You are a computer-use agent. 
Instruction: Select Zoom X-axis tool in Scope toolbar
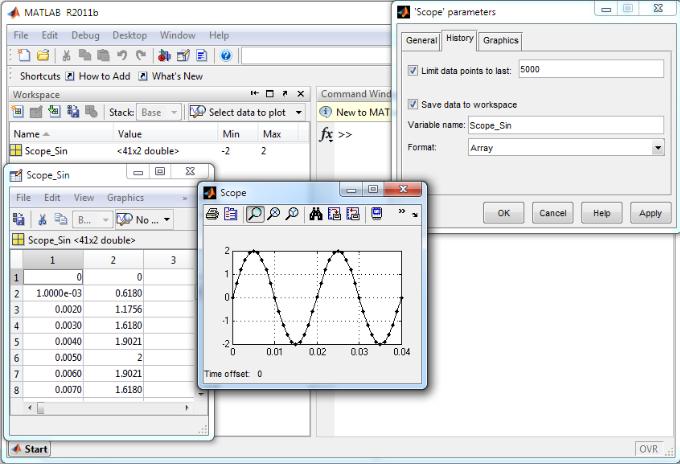274,214
